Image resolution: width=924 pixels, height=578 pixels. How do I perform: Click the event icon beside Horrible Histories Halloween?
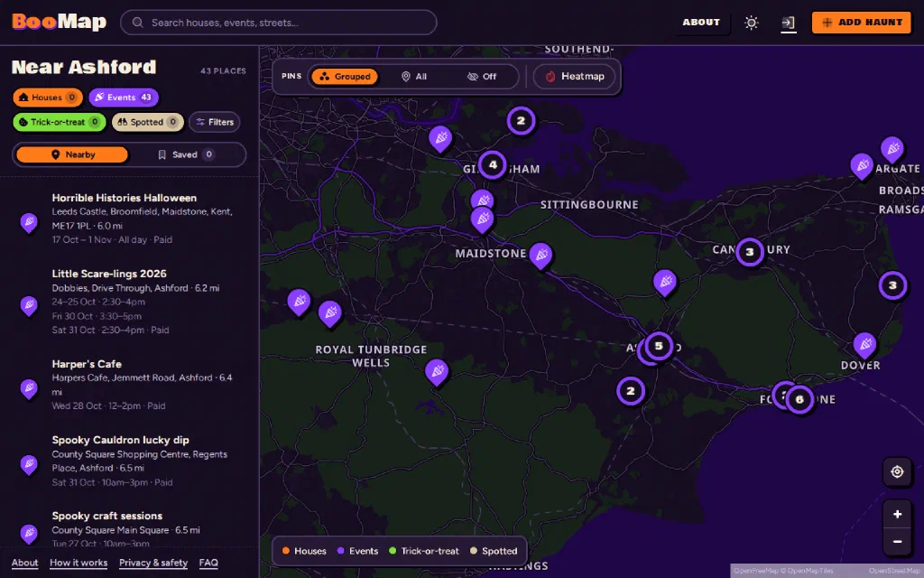click(x=29, y=223)
